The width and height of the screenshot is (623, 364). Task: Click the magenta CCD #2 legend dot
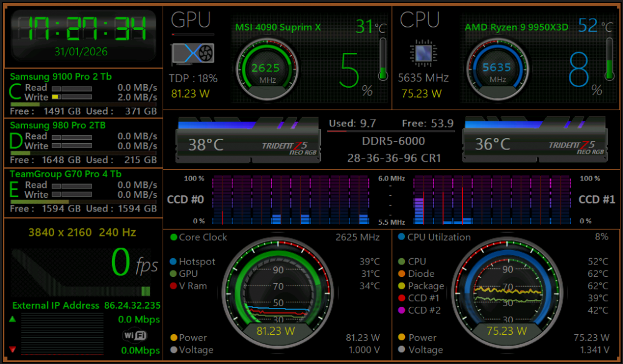[x=402, y=310]
